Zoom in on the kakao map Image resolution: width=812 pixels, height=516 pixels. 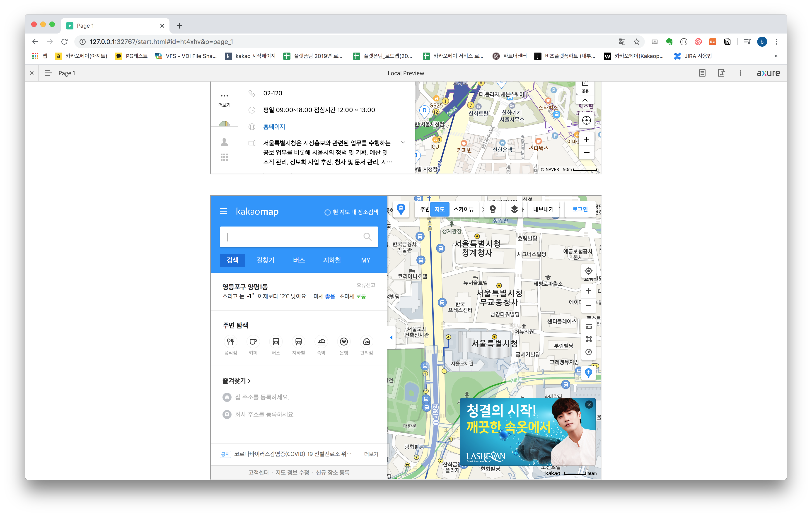coord(588,291)
